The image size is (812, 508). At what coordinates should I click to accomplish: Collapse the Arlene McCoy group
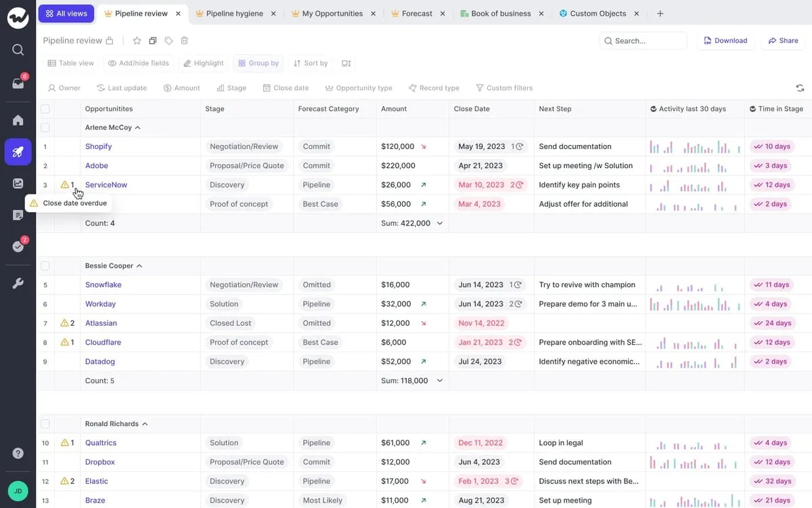click(x=138, y=127)
